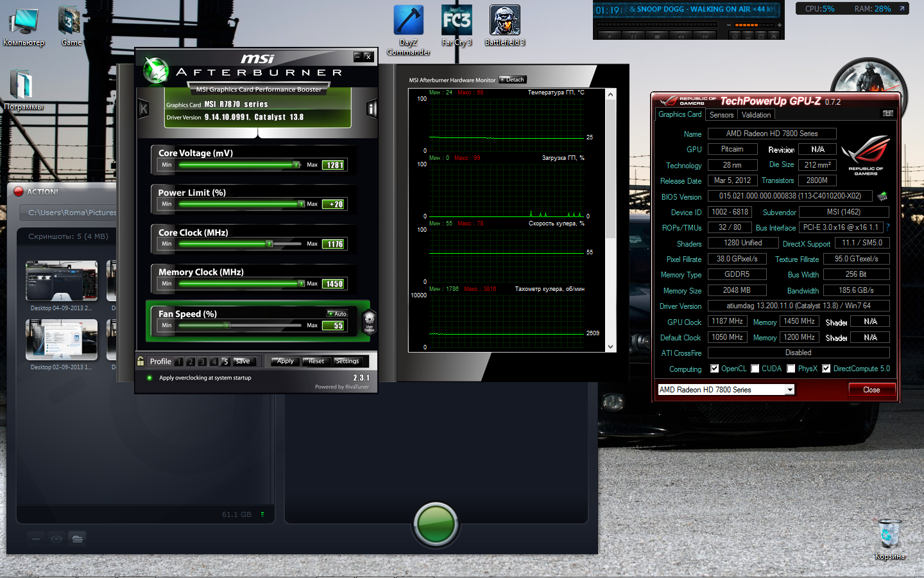Toggle the DirectCompute 5.0 checkbox

(x=826, y=369)
